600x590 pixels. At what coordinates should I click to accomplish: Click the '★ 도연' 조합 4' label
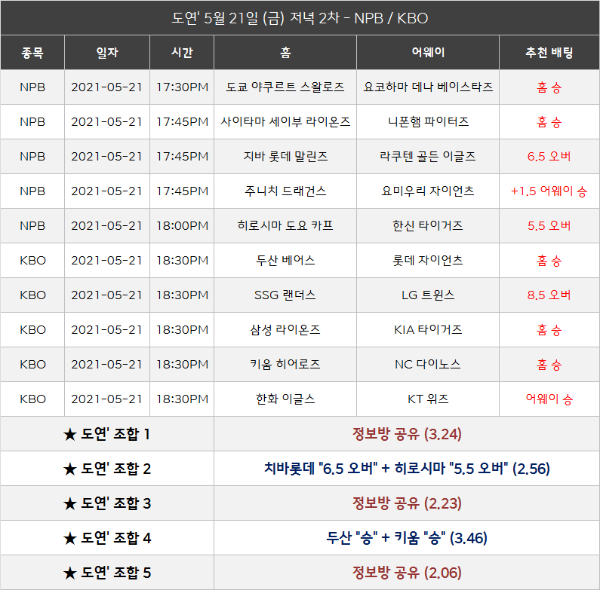[x=107, y=538]
